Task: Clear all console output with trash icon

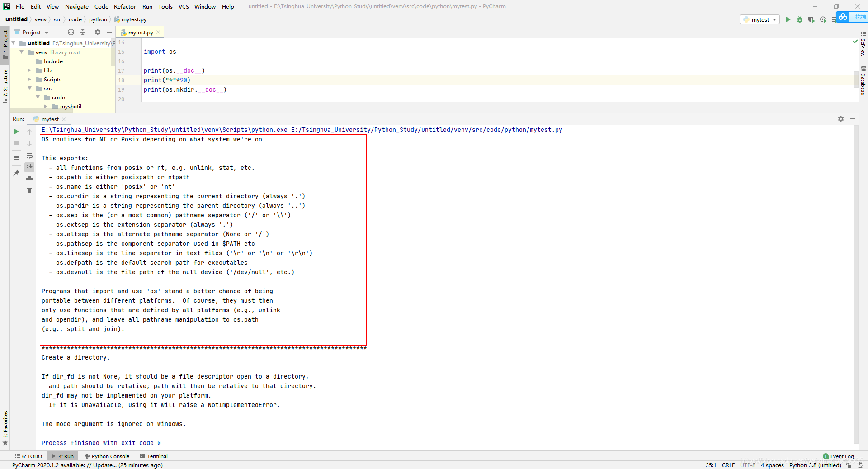Action: (29, 191)
